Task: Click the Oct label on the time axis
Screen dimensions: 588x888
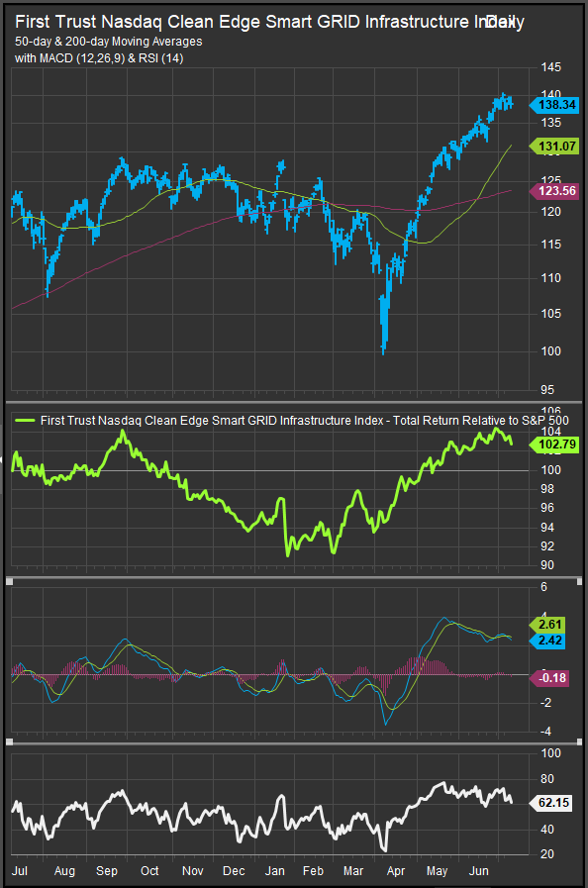Action: click(x=149, y=870)
